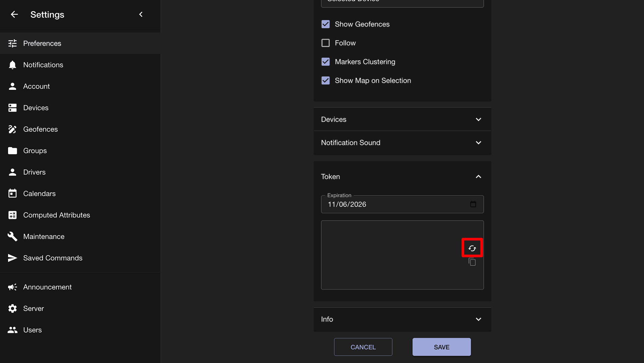The height and width of the screenshot is (363, 644).
Task: Click the Preferences sliders icon
Action: [12, 43]
